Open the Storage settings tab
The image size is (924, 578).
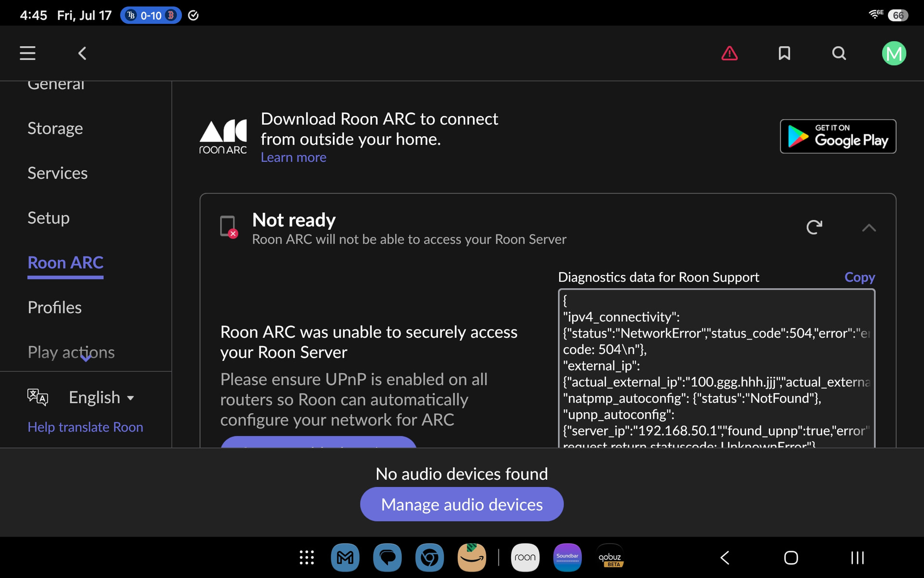point(55,128)
